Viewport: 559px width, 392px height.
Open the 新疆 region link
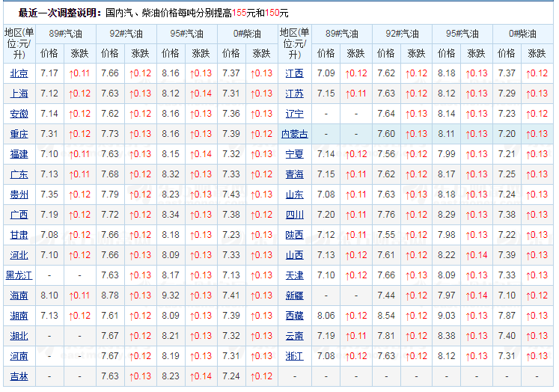click(x=295, y=295)
